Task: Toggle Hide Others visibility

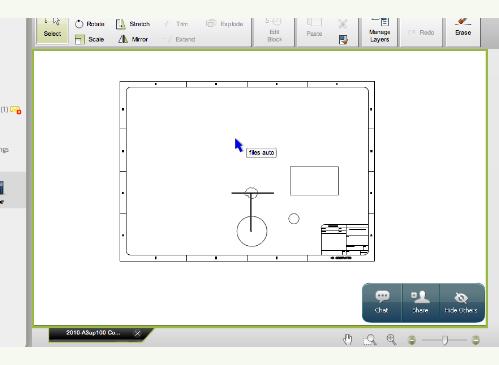Action: click(461, 302)
